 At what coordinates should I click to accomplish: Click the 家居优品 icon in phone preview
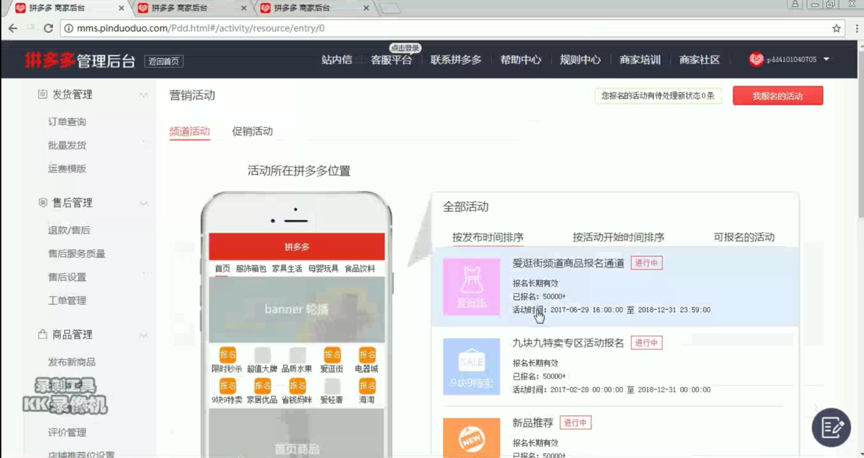262,386
